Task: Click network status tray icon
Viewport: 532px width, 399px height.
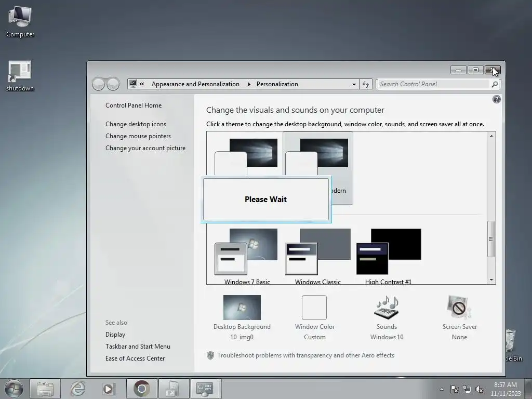Action: [x=467, y=389]
